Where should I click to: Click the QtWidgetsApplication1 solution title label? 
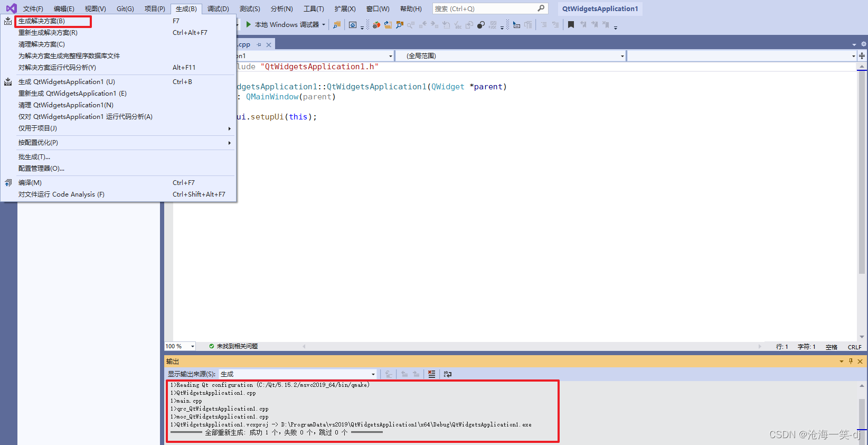tap(600, 8)
